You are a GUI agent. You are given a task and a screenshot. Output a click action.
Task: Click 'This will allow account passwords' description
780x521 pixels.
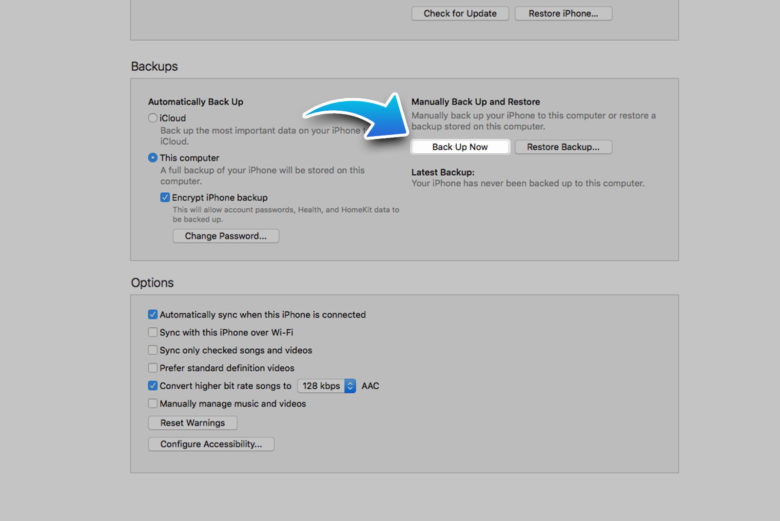pos(286,214)
